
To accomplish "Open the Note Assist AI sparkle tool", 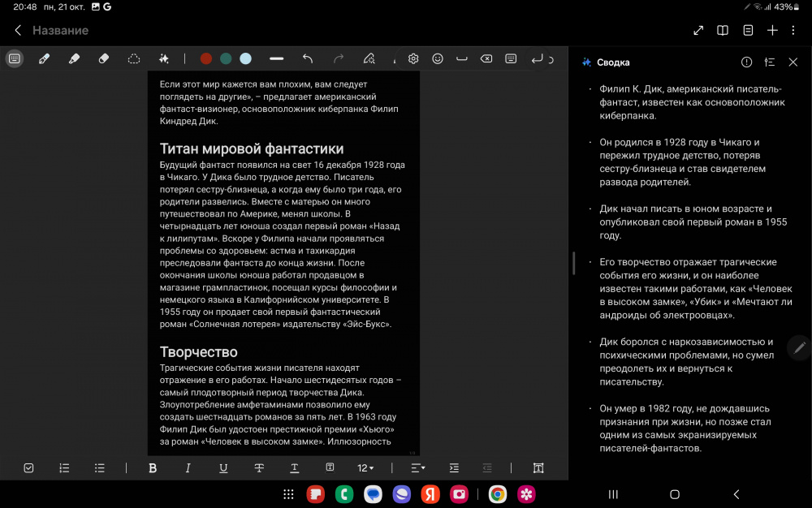I will pos(164,58).
